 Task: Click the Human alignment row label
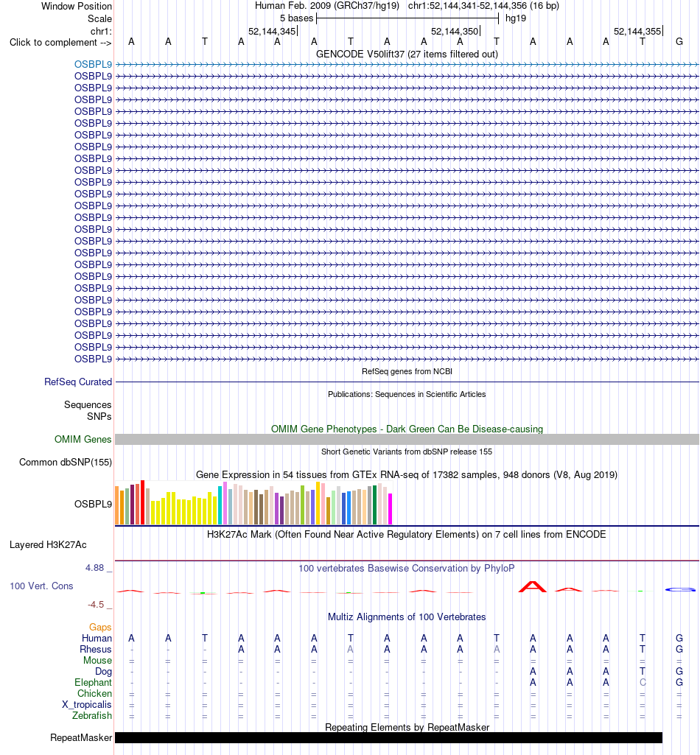click(x=97, y=638)
